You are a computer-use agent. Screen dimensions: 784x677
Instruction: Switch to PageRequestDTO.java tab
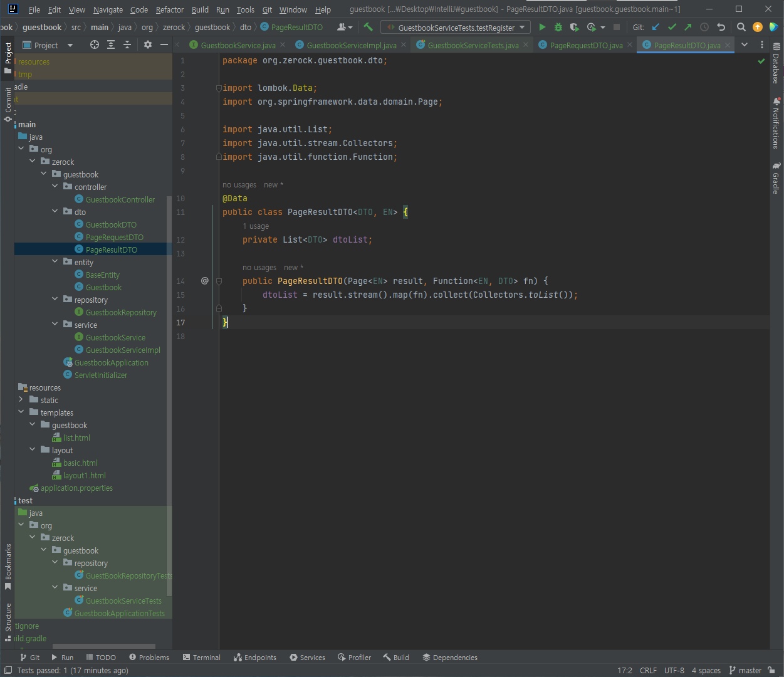click(587, 45)
